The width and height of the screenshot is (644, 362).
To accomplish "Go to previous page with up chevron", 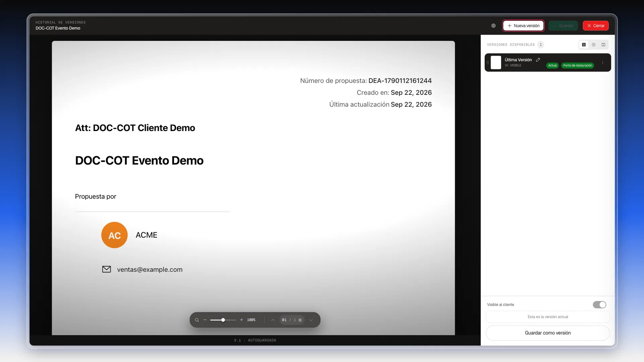I will 273,320.
